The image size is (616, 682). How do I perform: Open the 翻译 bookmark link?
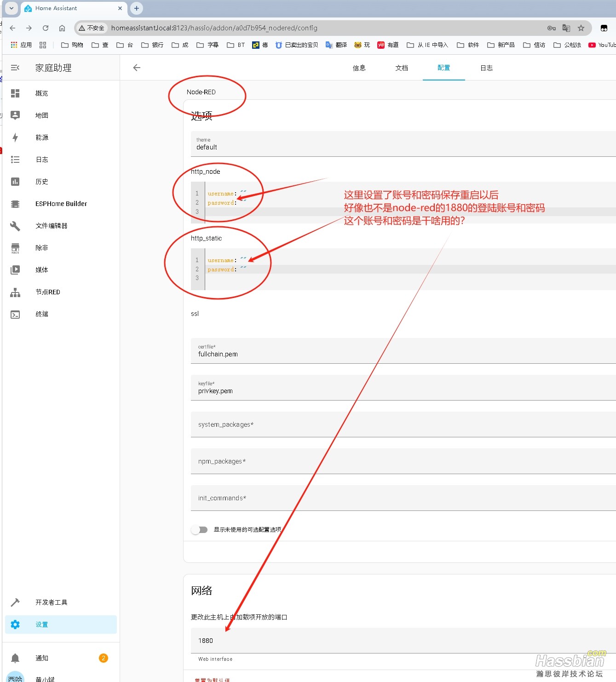(x=336, y=45)
